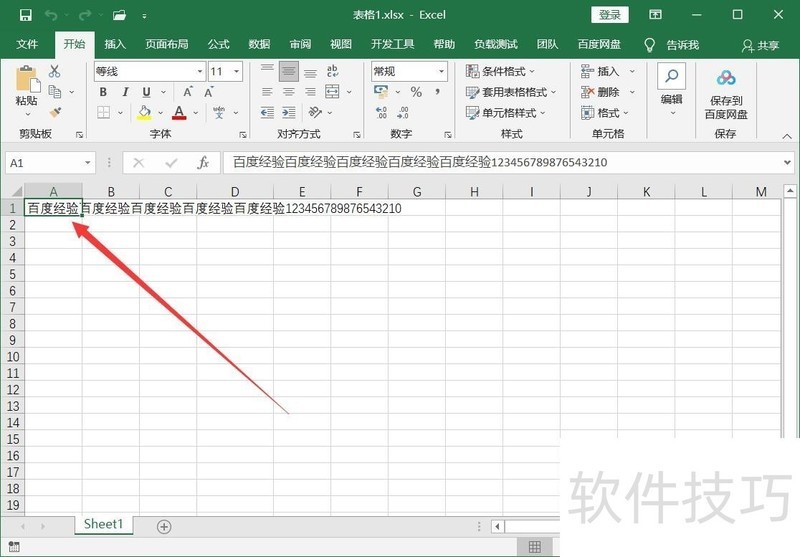Viewport: 800px width, 557px height.
Task: Align text right
Action: (310, 92)
